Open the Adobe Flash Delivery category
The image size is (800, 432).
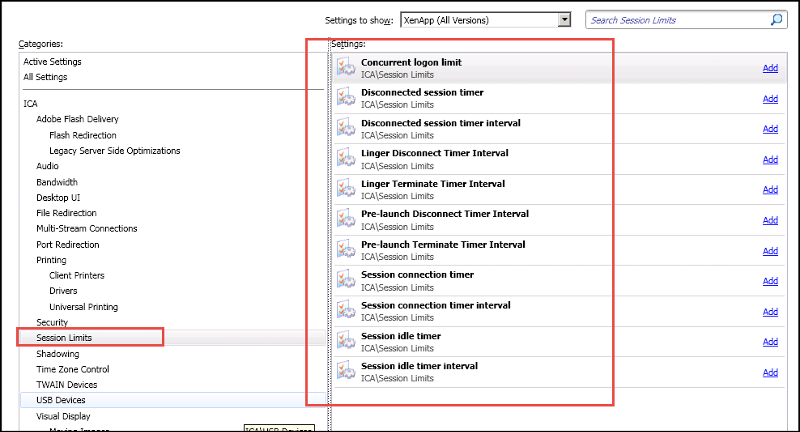pos(77,119)
